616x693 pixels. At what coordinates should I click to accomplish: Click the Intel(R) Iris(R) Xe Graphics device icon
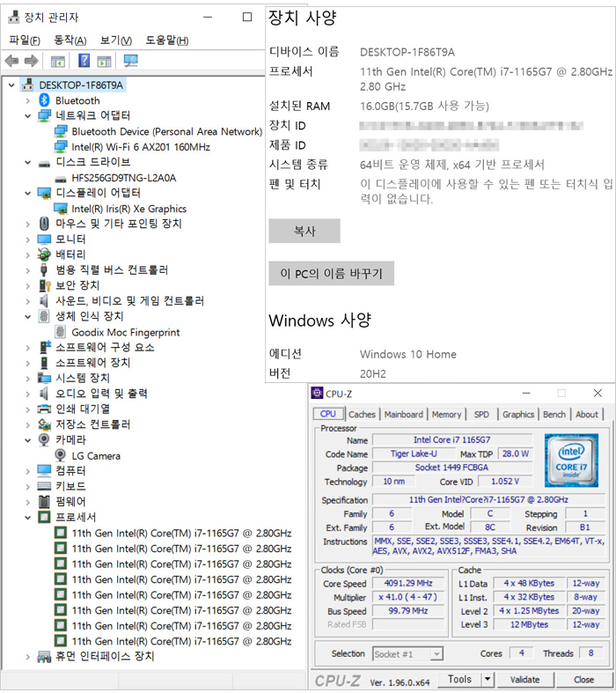[61, 209]
